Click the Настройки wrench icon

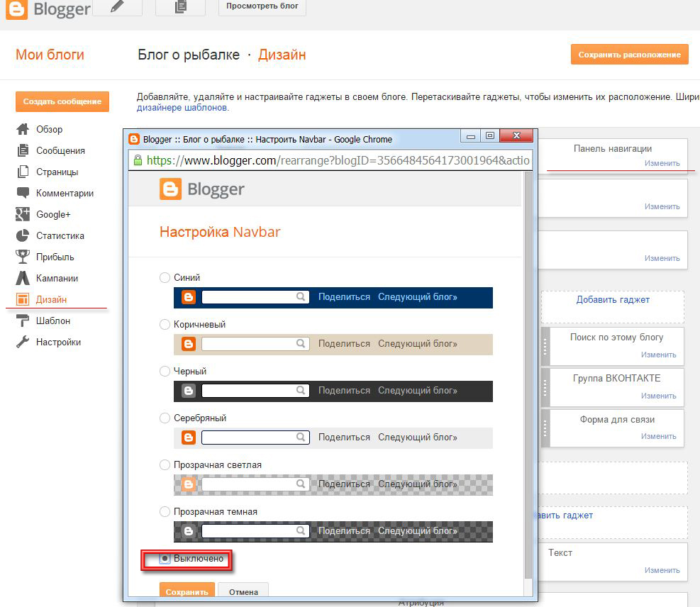click(23, 342)
